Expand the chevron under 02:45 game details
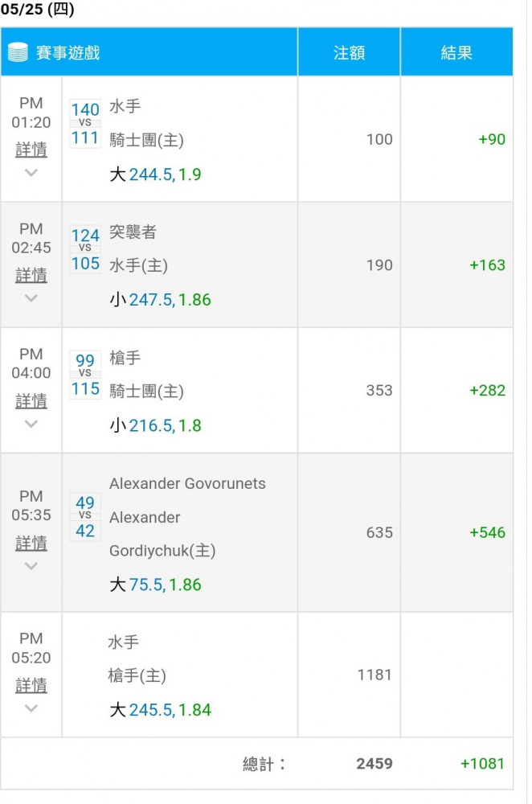Screen dimensions: 532x804 pyautogui.click(x=31, y=298)
